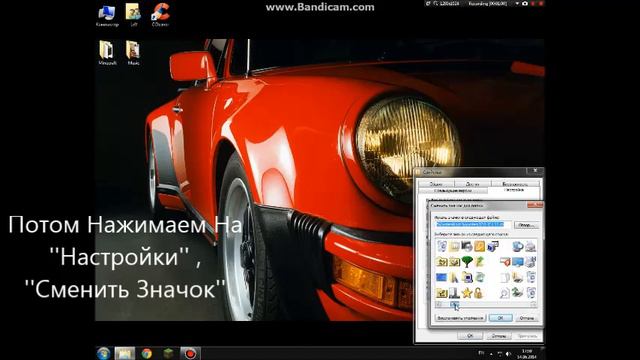The width and height of the screenshot is (640, 360).
Task: Show hidden system tray icons
Action: [x=491, y=354]
